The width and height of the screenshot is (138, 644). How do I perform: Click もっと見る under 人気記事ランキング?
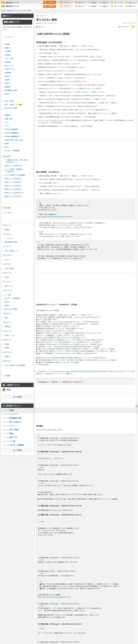(17, 397)
